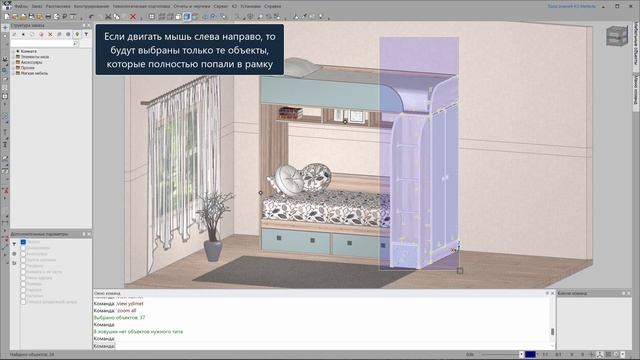Select the Комната item in the structure tree

tap(29, 51)
